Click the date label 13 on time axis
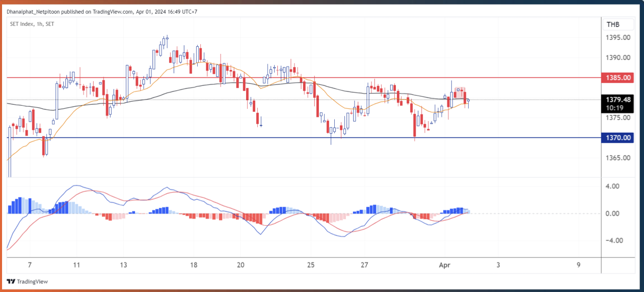The width and height of the screenshot is (644, 292). coord(124,265)
